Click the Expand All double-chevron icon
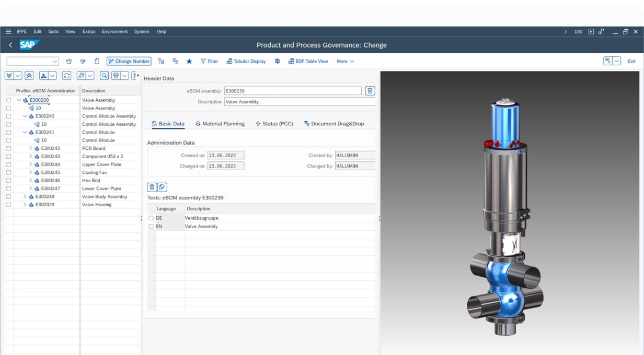The image size is (644, 355). (x=9, y=75)
